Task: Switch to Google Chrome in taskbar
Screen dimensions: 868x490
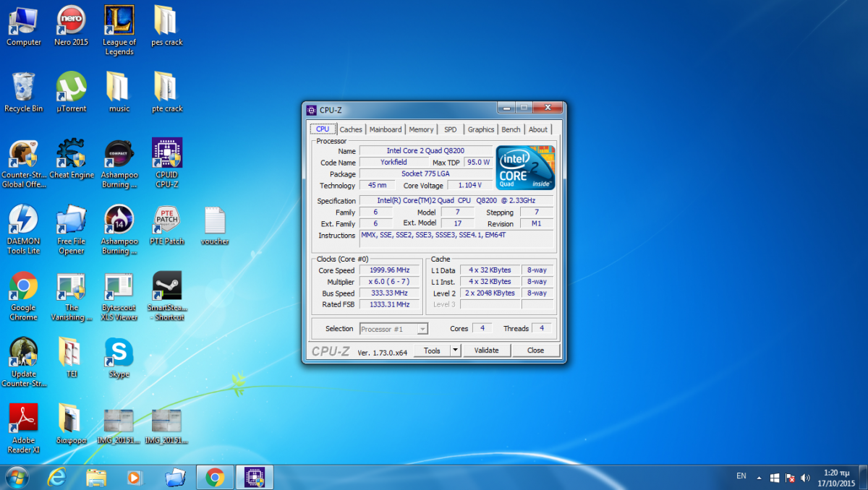Action: [215, 477]
